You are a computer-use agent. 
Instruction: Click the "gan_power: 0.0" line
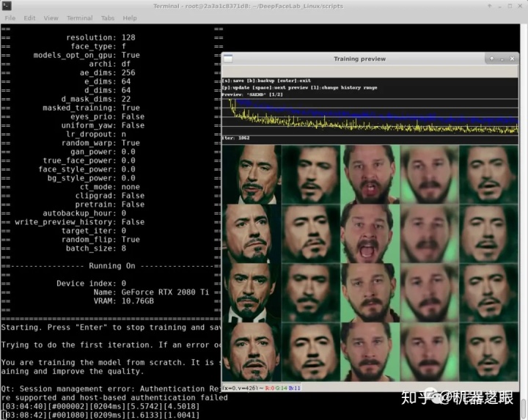click(103, 152)
